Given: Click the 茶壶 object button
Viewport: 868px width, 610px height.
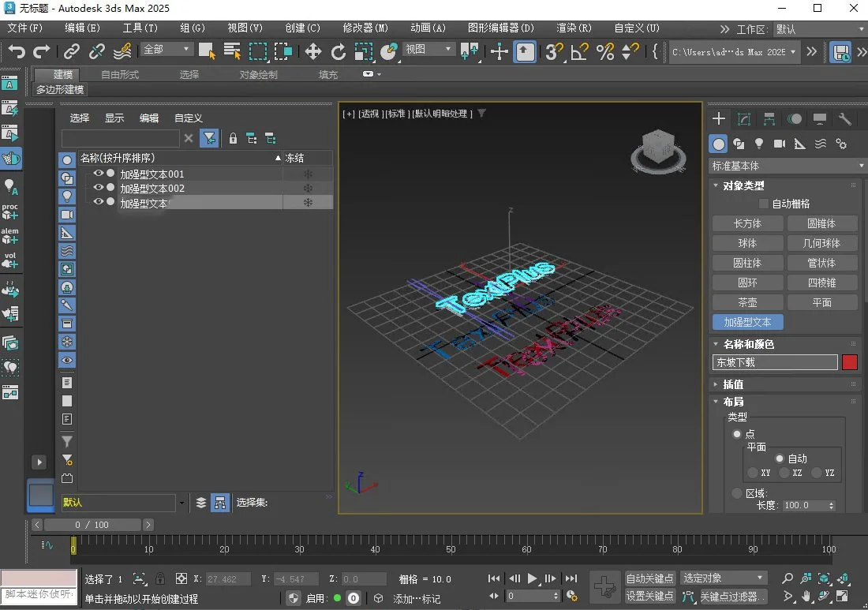Looking at the screenshot, I should (x=748, y=302).
